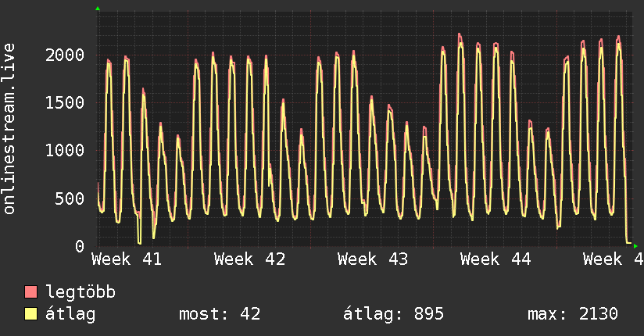Click the green arrow ending the x-axis

click(635, 246)
